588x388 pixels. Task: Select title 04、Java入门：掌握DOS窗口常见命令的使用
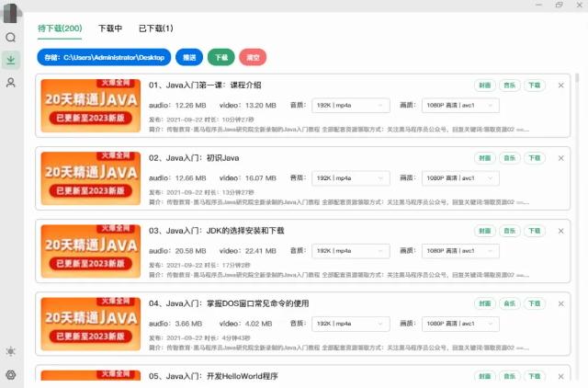[229, 304]
